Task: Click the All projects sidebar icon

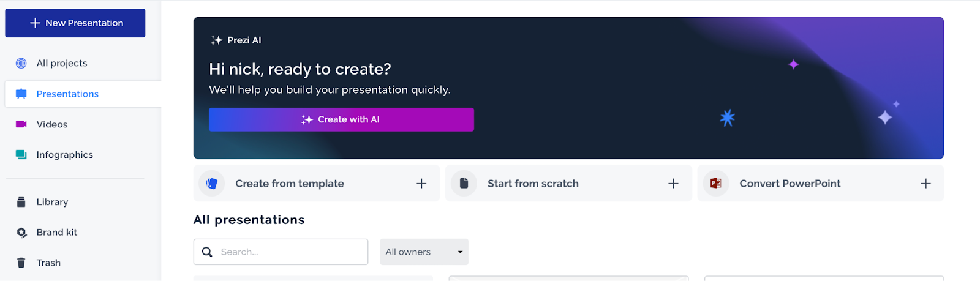Action: pyautogui.click(x=21, y=63)
